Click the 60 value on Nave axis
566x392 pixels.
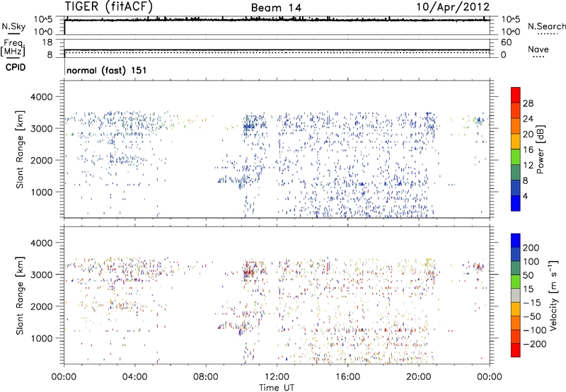(506, 42)
